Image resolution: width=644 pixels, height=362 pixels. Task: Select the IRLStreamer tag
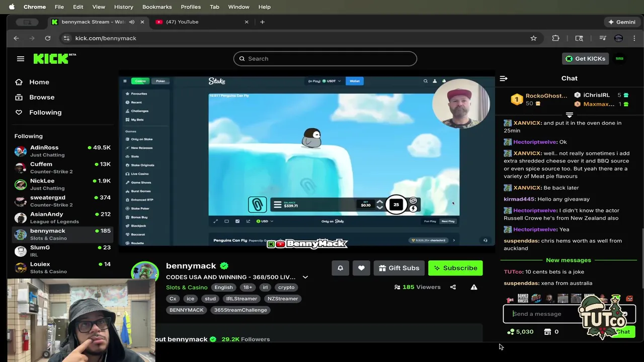pyautogui.click(x=242, y=299)
